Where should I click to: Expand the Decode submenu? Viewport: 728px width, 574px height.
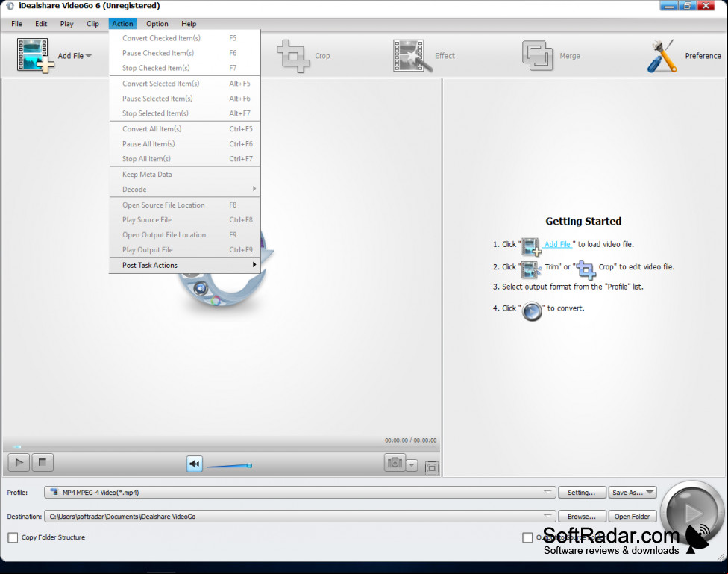(185, 189)
